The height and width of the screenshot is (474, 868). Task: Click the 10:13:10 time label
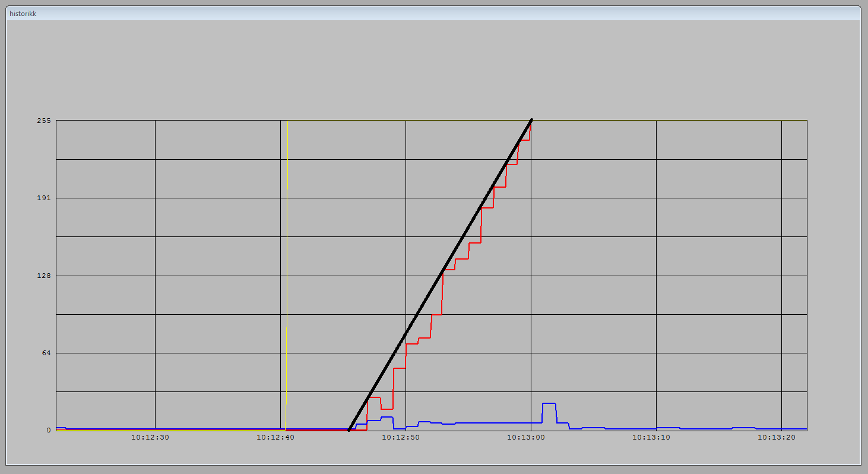click(x=651, y=437)
